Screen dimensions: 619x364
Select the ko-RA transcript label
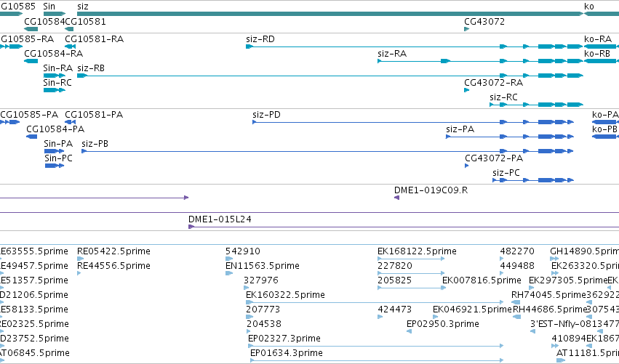[x=598, y=39]
